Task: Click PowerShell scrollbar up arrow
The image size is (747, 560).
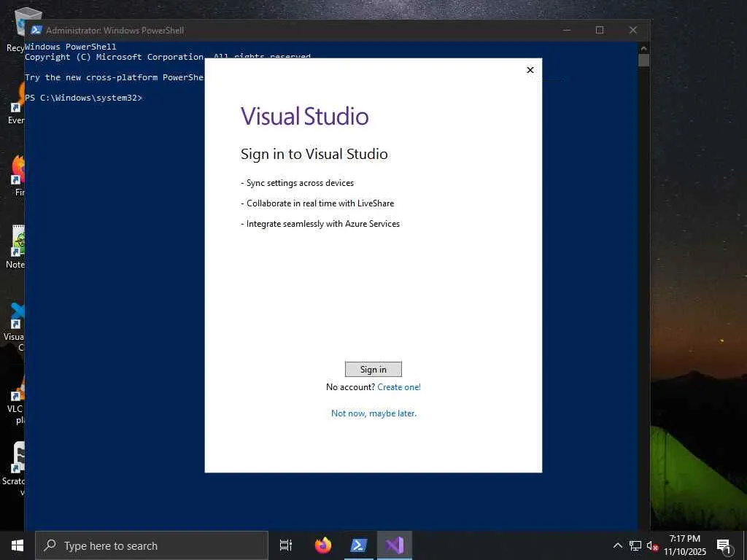Action: click(643, 47)
